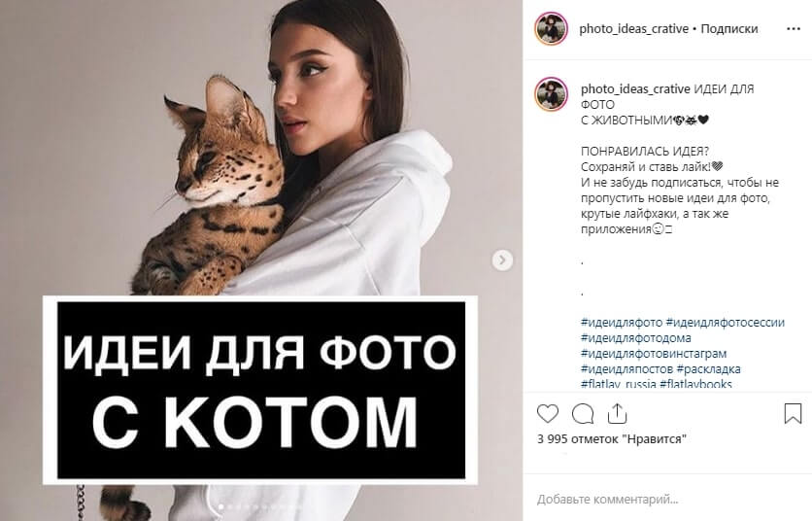The width and height of the screenshot is (812, 521).
Task: Open the three-dot options menu
Action: pos(794,29)
